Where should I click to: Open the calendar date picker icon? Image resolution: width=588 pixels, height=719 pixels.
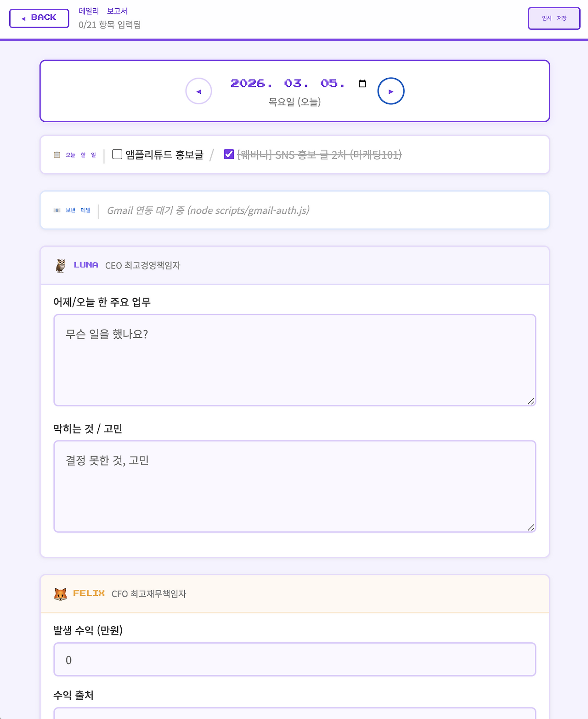tap(362, 83)
